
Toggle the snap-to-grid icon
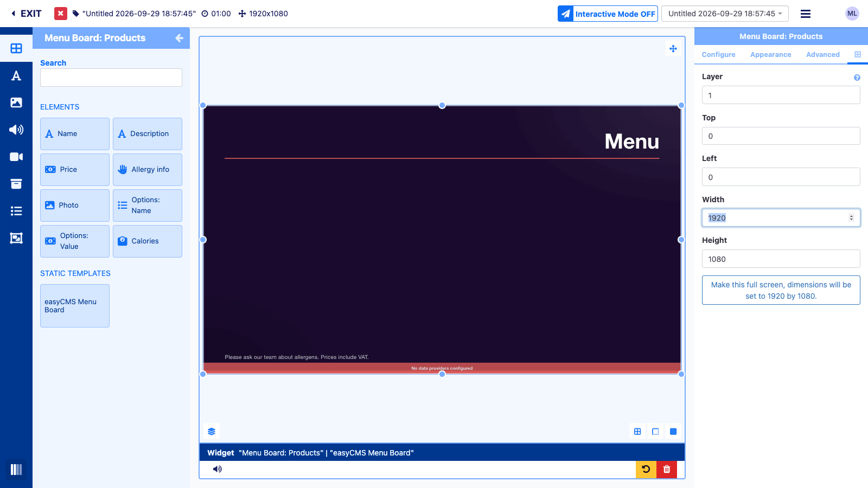pos(637,432)
